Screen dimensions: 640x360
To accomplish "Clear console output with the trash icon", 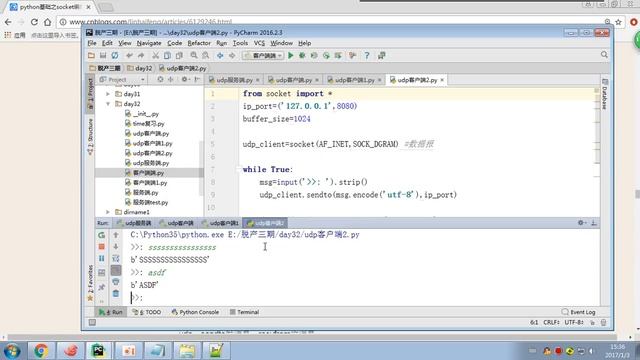I will 116,293.
